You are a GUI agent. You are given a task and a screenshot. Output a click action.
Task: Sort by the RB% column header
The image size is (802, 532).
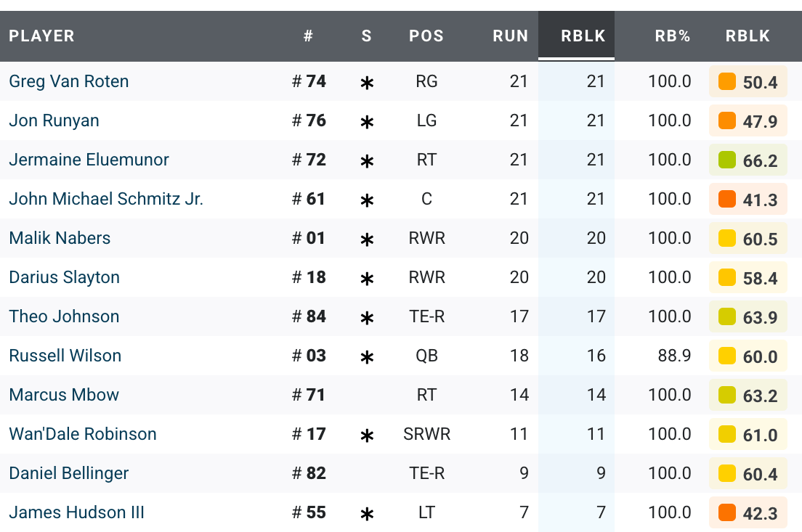pyautogui.click(x=673, y=36)
